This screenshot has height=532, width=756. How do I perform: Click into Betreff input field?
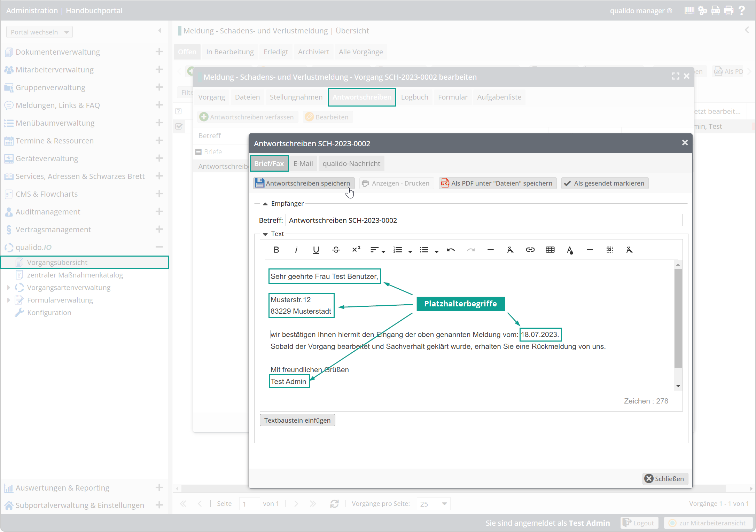[484, 220]
